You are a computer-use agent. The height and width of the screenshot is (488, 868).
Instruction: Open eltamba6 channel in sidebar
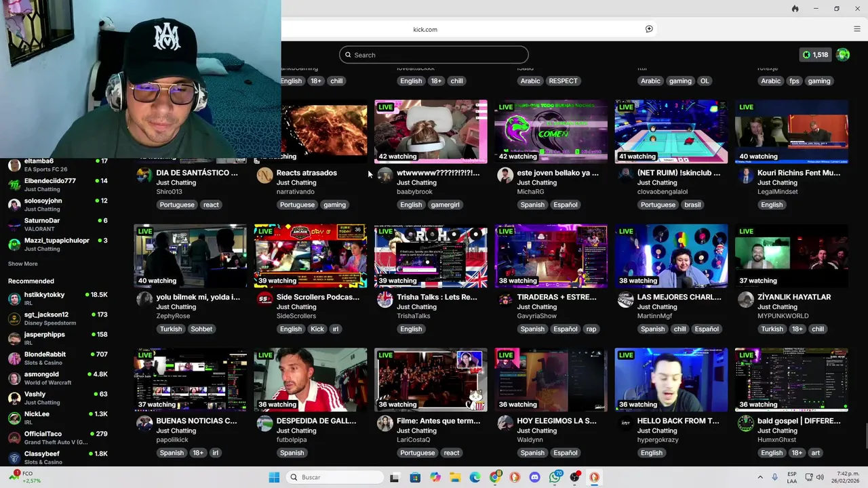pyautogui.click(x=58, y=165)
